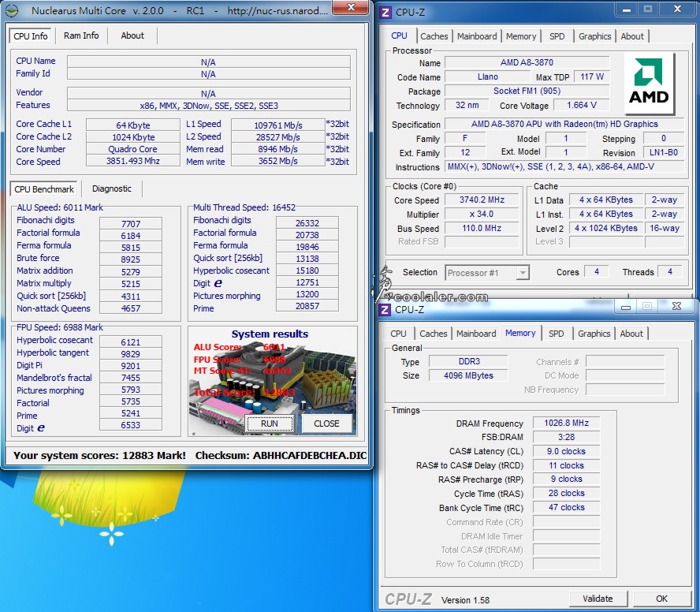Switch to the CPU Info tab in Nuclearus
Viewport: 700px width, 612px height.
pyautogui.click(x=31, y=36)
